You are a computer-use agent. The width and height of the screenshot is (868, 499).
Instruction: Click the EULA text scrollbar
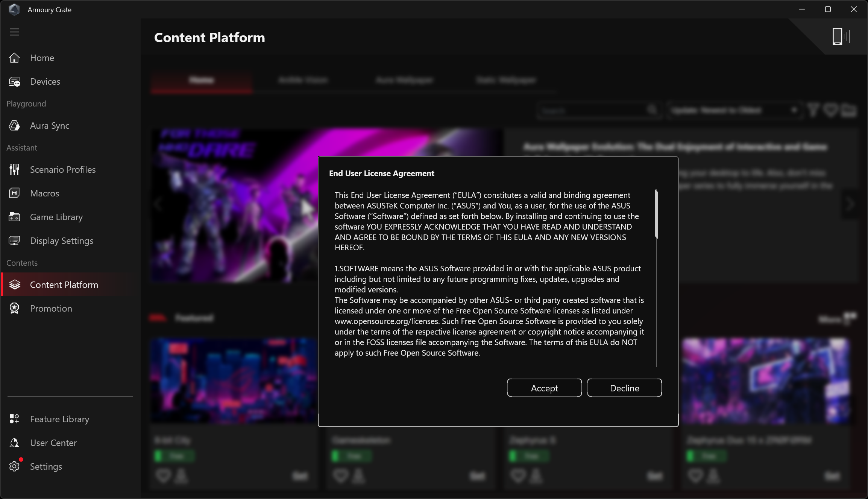pos(656,214)
